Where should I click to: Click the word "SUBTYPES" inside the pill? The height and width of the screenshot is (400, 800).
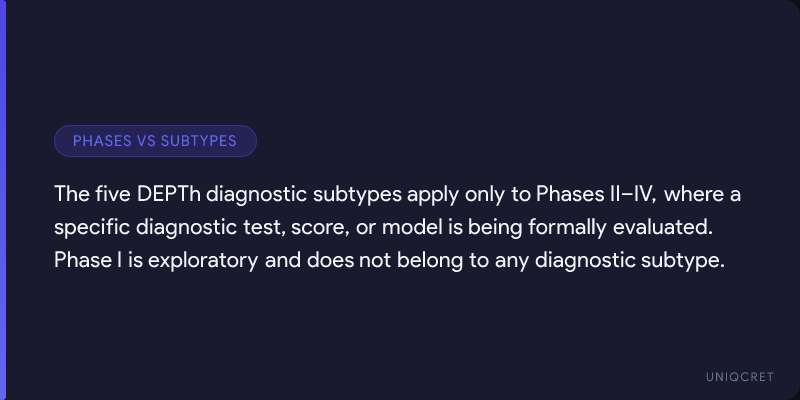[x=198, y=141]
